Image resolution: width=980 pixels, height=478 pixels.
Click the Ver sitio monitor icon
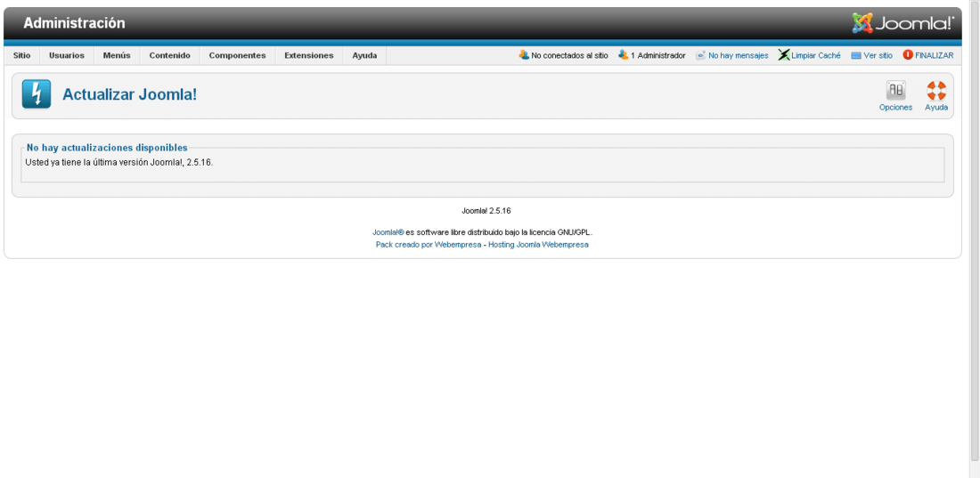pyautogui.click(x=856, y=55)
